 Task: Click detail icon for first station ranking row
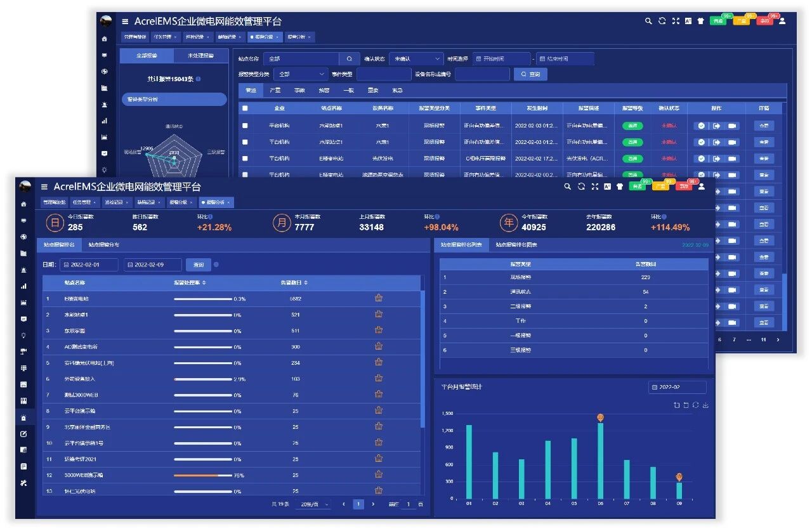click(x=379, y=298)
